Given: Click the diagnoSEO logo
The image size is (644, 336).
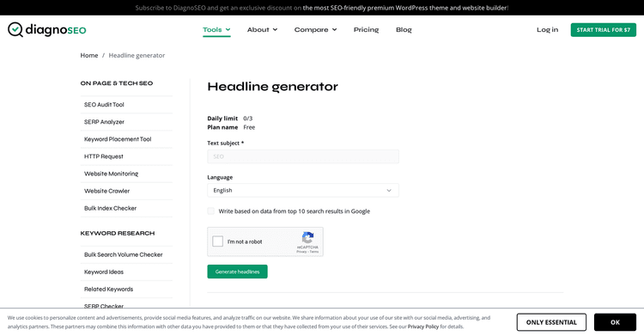Looking at the screenshot, I should click(x=47, y=29).
